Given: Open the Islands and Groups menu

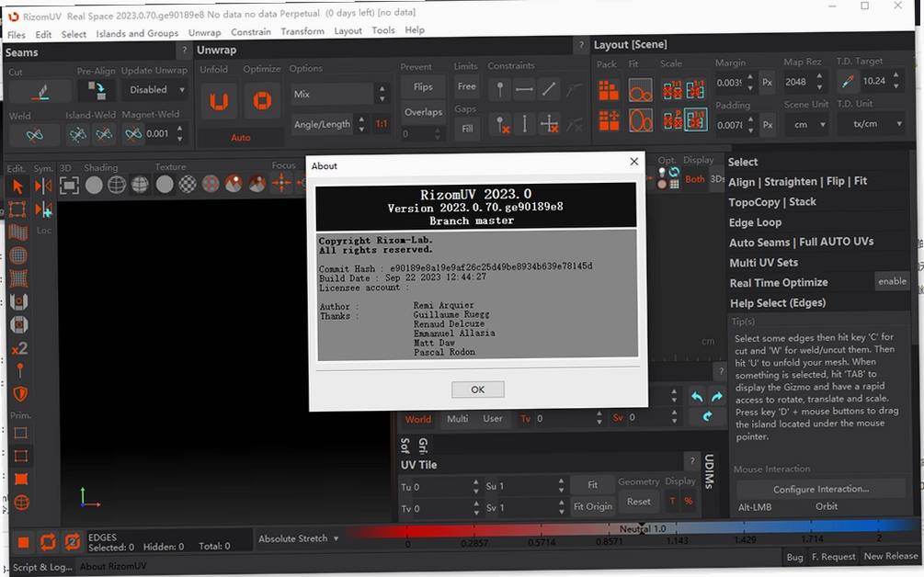Looking at the screenshot, I should [137, 34].
